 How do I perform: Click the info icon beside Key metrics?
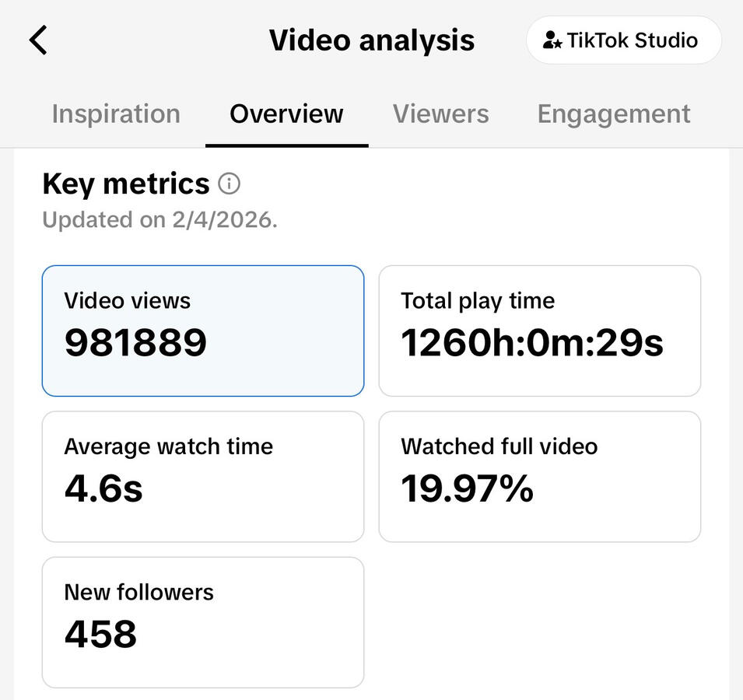(x=230, y=184)
